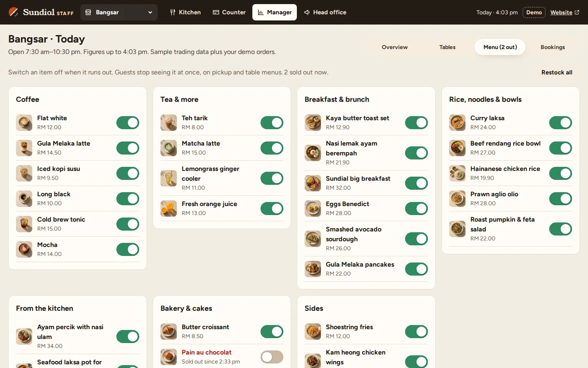The height and width of the screenshot is (368, 588).
Task: Click the Manager bar chart icon
Action: click(261, 12)
